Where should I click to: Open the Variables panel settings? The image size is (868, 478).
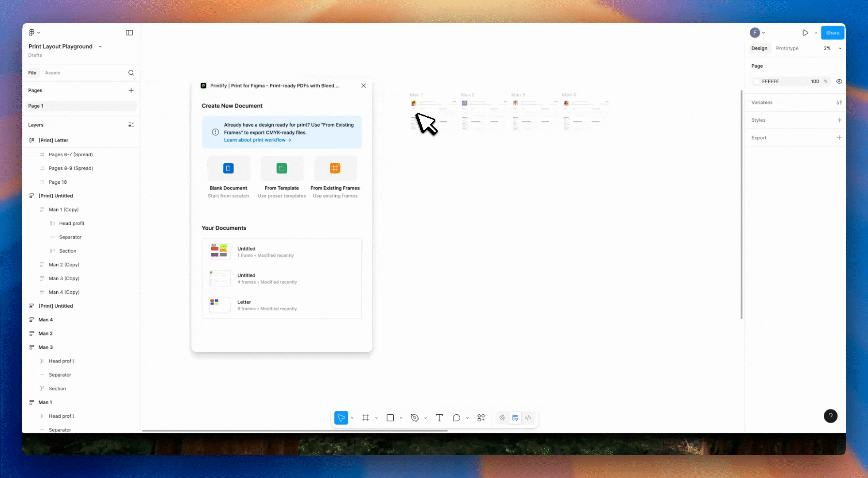tap(839, 102)
